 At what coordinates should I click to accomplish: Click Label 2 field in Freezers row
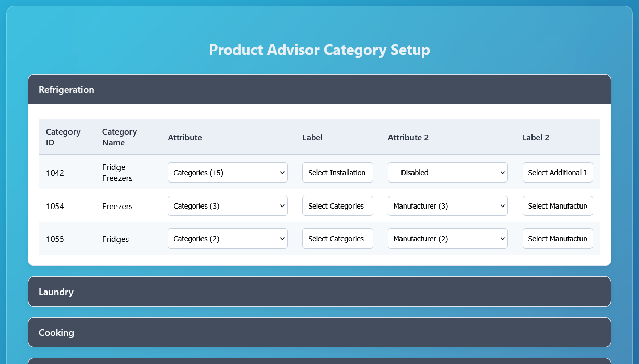(557, 206)
